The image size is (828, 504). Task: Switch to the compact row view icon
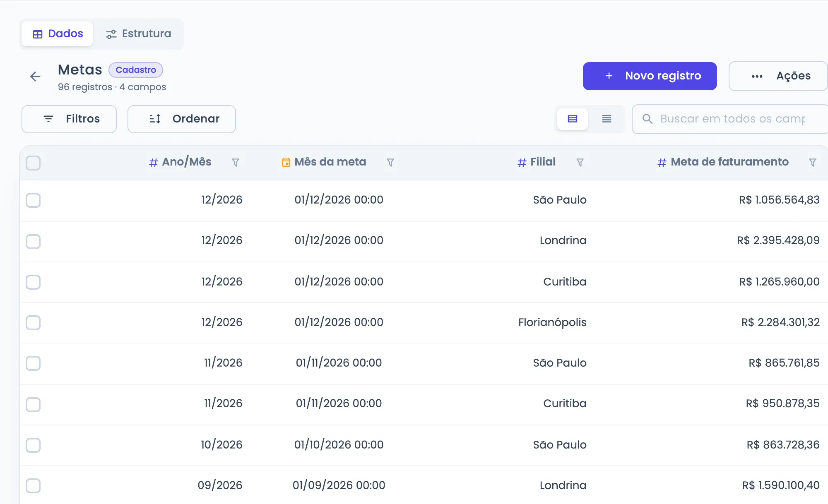coord(607,119)
